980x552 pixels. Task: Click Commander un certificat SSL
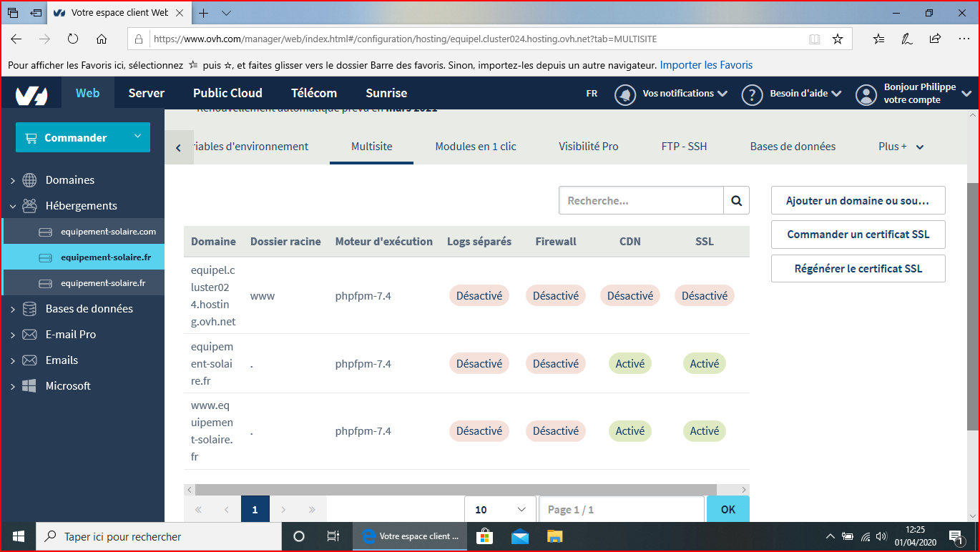point(858,235)
